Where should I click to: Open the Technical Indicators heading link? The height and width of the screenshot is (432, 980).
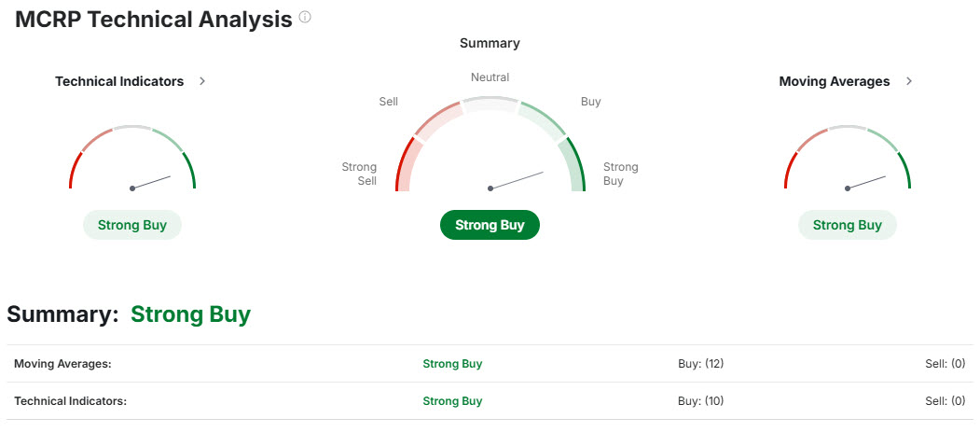pos(119,81)
